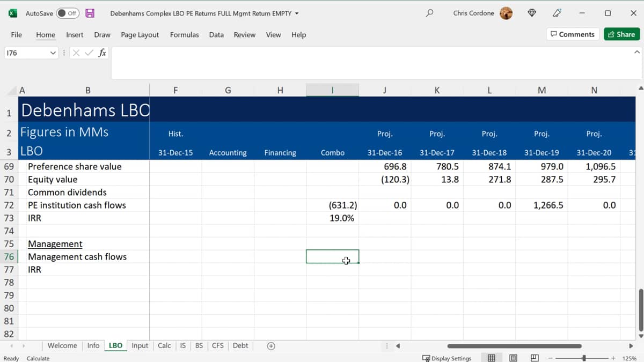The image size is (644, 362).
Task: Click the pen coming-soon icon
Action: [x=557, y=13]
